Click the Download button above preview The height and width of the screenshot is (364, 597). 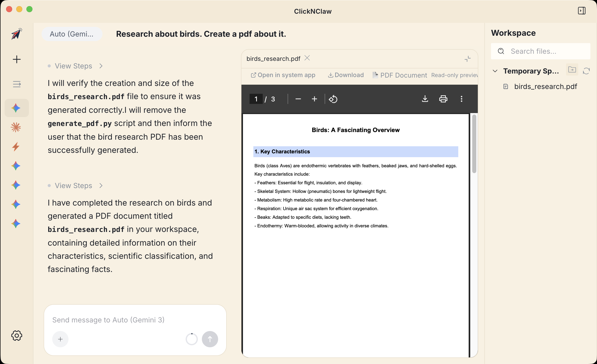pos(346,75)
